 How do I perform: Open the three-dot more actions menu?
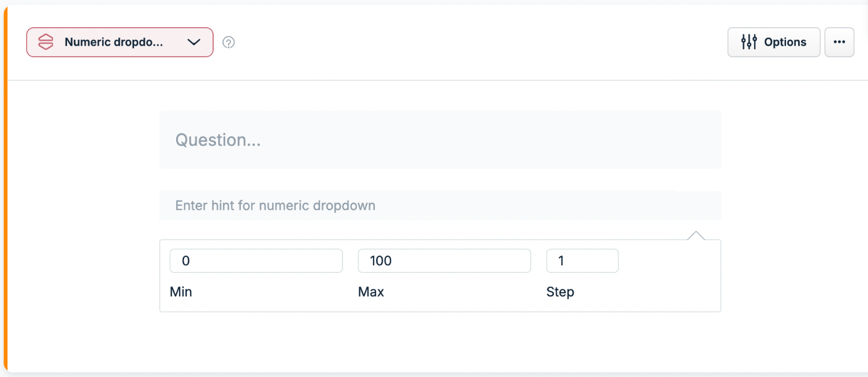[x=839, y=42]
